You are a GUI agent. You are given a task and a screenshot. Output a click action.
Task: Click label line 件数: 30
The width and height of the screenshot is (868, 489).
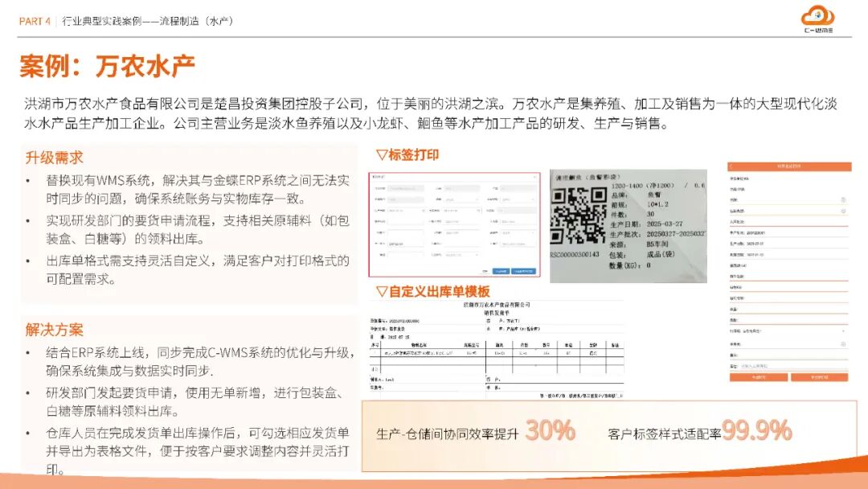click(631, 214)
